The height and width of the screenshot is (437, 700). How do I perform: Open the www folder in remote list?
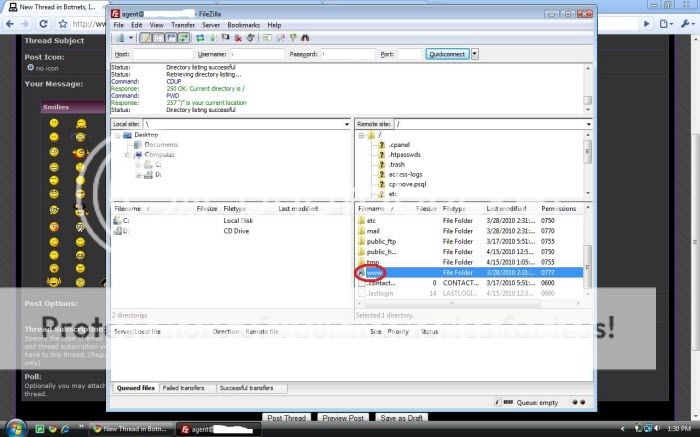click(375, 272)
